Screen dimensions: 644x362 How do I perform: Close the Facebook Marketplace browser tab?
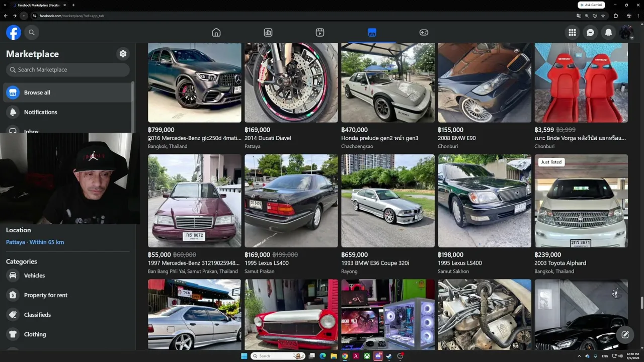(64, 5)
